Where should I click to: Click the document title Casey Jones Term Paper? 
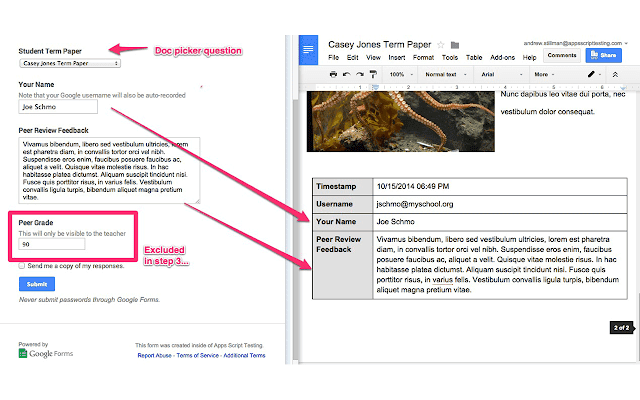coord(380,44)
